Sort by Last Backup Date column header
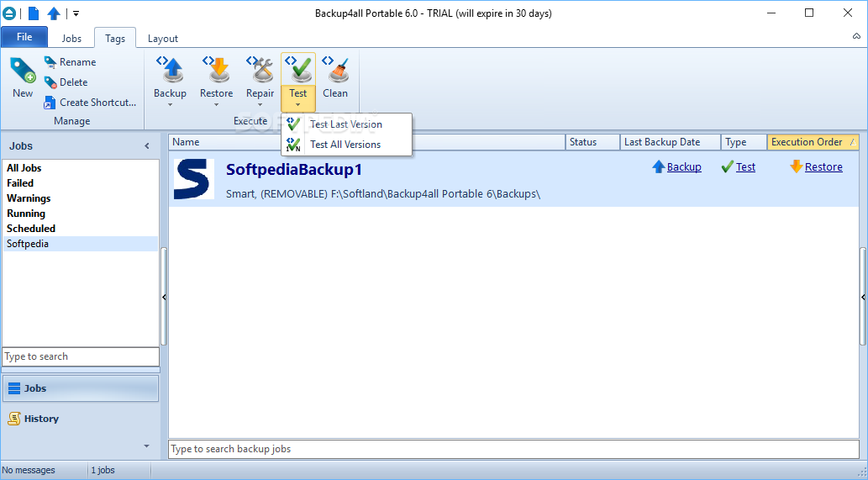Screen dimensions: 868x480 point(671,142)
